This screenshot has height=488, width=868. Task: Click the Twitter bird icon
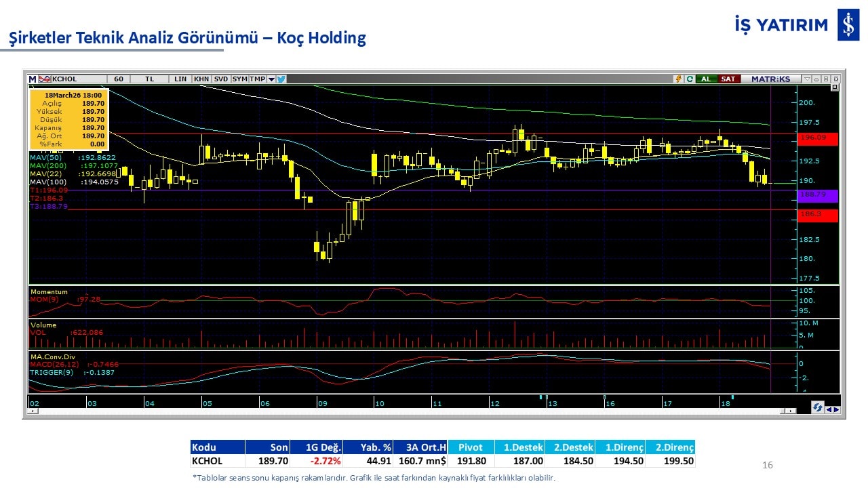point(281,79)
